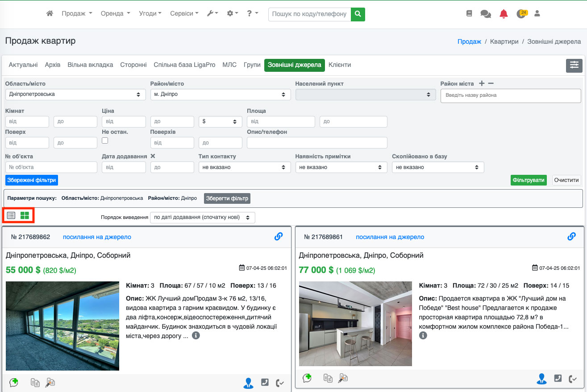Image resolution: width=587 pixels, height=392 pixels.
Task: Clear date filter with the X icon
Action: click(153, 157)
